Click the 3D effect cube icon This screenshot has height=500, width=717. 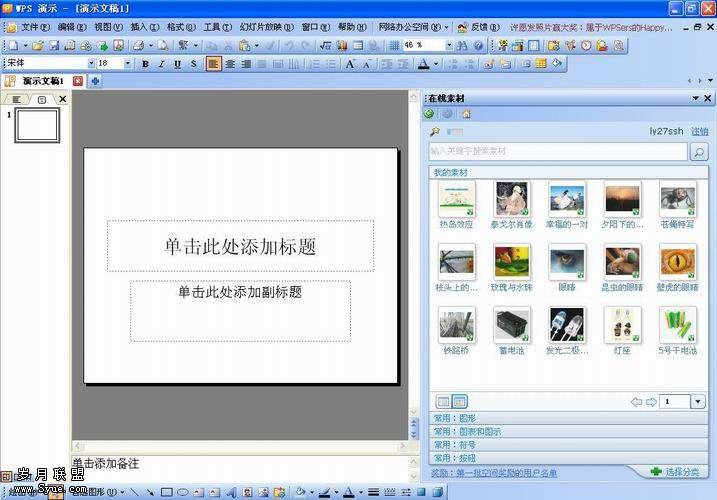[x=438, y=492]
